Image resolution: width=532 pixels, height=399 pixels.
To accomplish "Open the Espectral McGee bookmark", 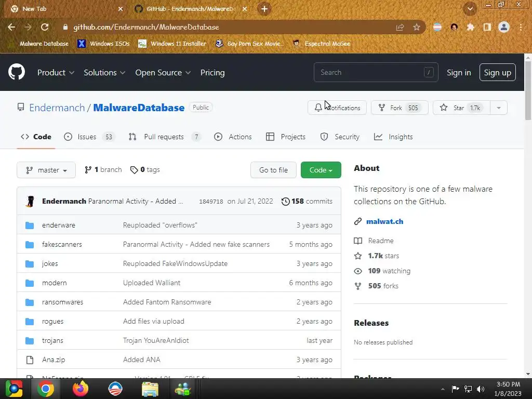I will pyautogui.click(x=321, y=44).
